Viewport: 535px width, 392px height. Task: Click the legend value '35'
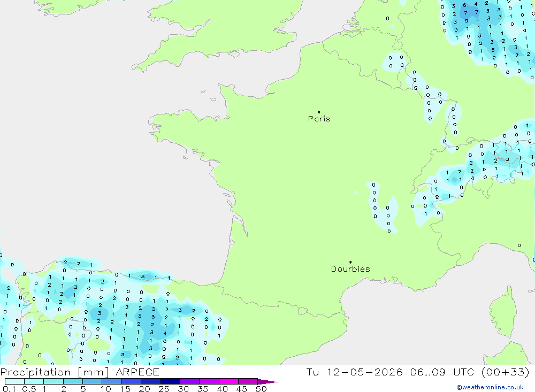point(203,389)
